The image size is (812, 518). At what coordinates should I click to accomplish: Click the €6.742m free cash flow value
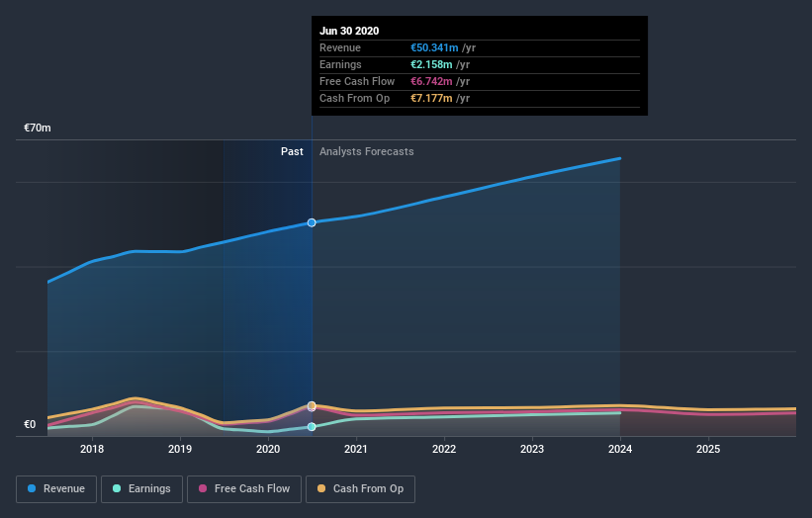click(431, 81)
